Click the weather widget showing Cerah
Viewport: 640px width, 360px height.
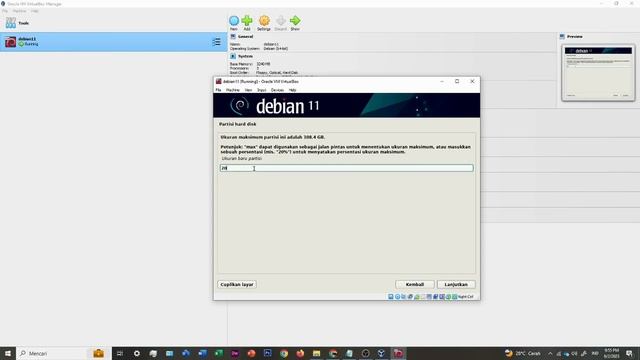click(522, 353)
